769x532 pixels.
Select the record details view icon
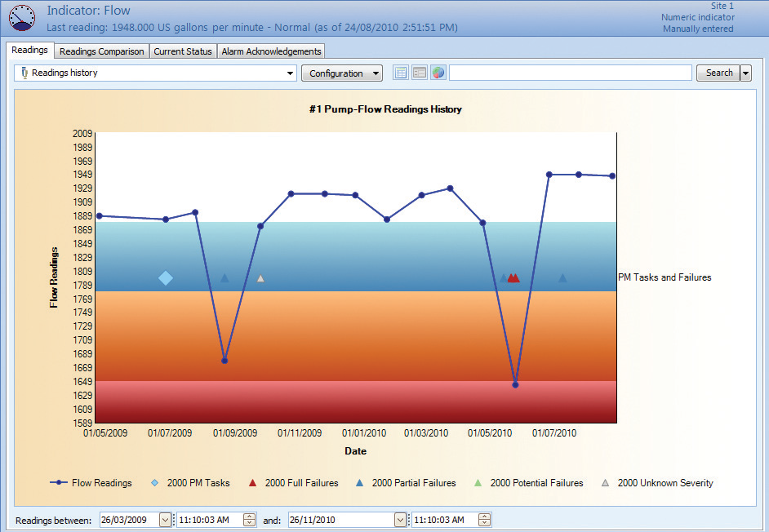(x=419, y=72)
